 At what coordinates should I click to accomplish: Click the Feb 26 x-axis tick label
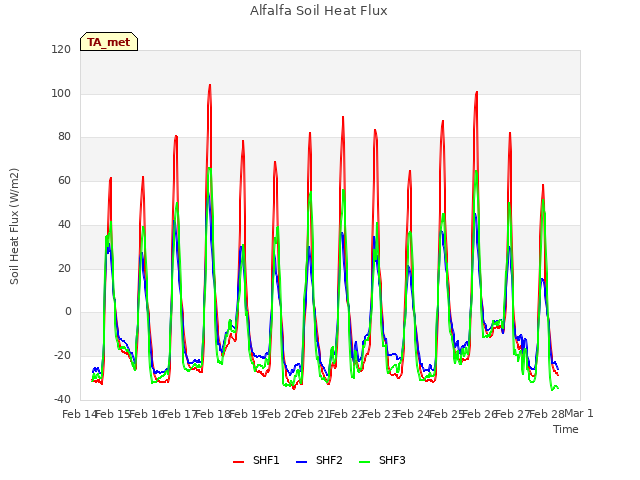[479, 414]
